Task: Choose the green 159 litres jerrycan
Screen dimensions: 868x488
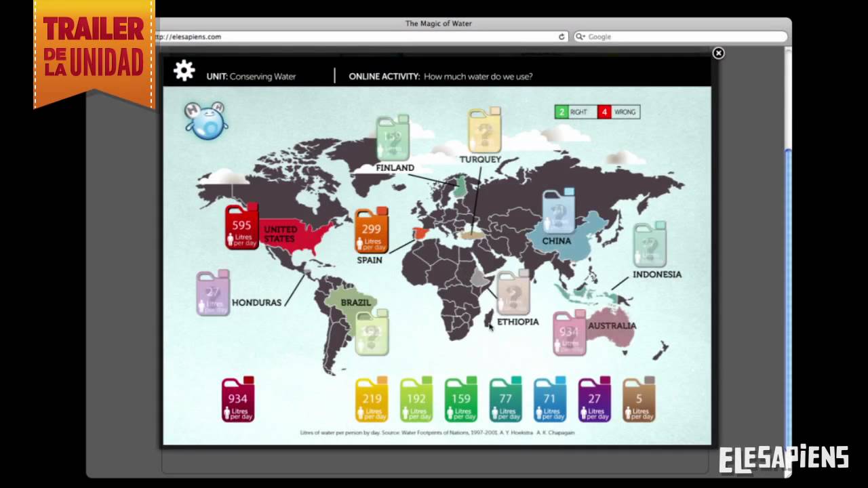Action: click(x=461, y=400)
